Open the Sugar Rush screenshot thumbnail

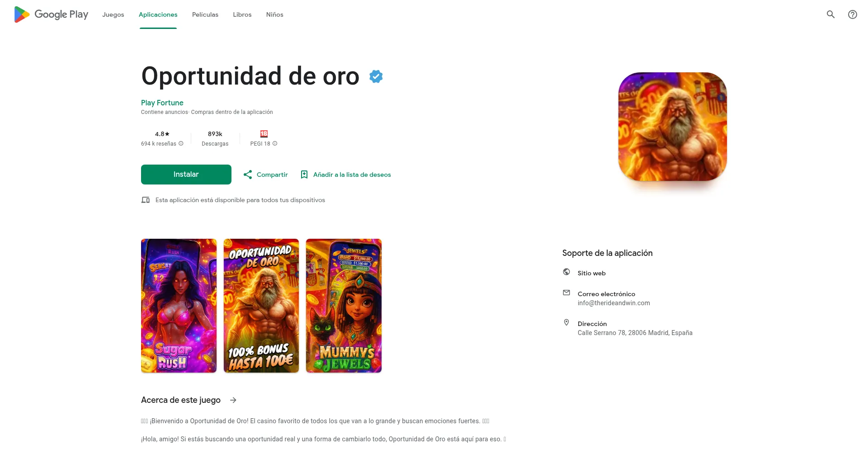(x=179, y=306)
